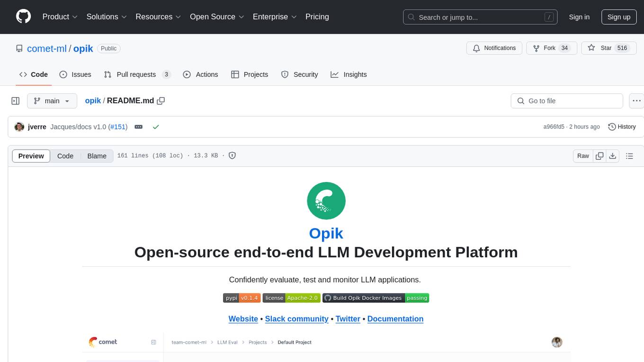Navigate to opik root in breadcrumb
Screen dimensions: 644x362
click(93, 100)
